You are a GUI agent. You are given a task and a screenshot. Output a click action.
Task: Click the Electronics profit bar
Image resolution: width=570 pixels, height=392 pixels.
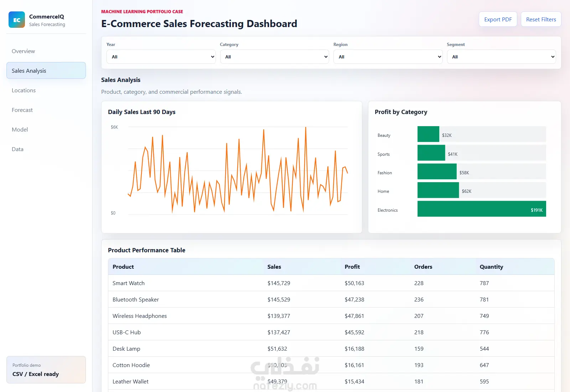tap(482, 209)
